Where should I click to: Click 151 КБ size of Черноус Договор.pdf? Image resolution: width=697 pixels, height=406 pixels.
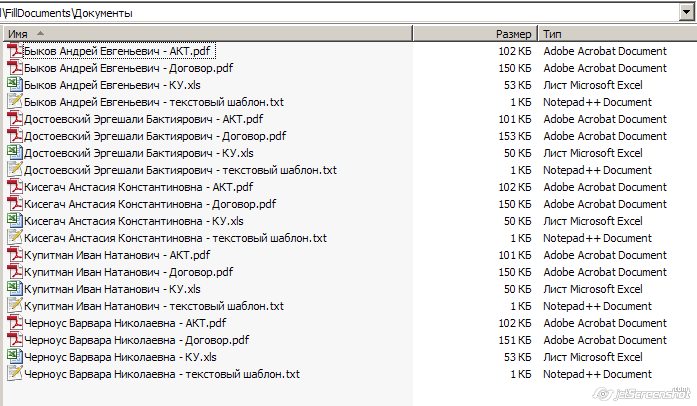[515, 340]
